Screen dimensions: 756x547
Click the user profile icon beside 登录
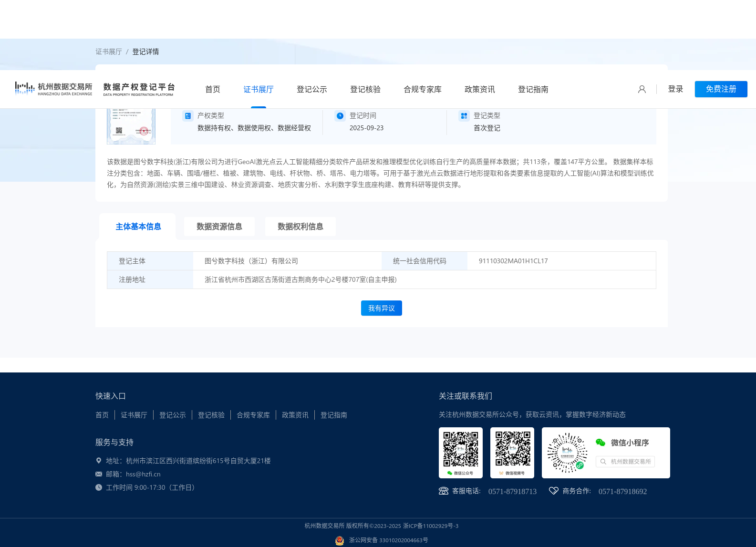(642, 89)
